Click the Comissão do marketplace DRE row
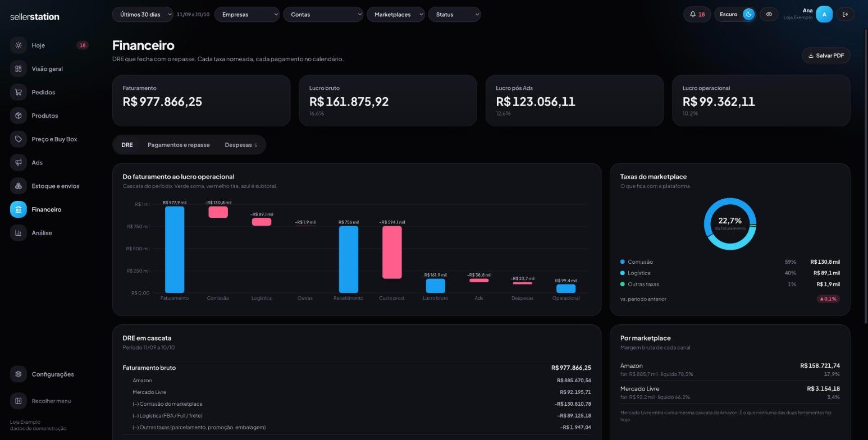Image resolution: width=868 pixels, height=440 pixels. tap(357, 404)
